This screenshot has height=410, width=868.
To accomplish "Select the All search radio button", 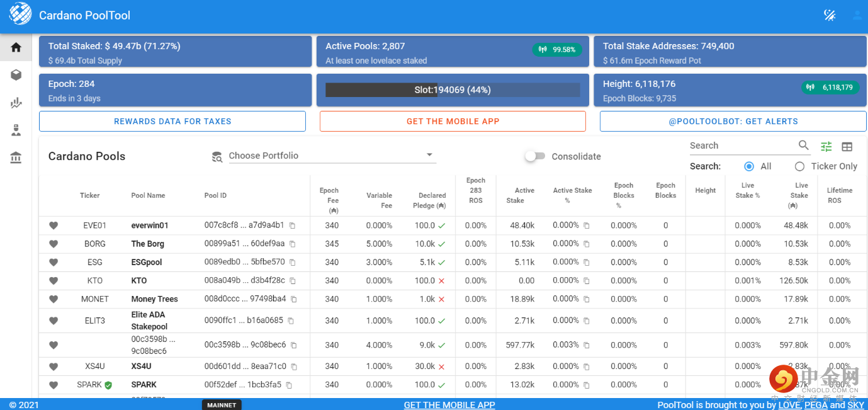I will coord(749,166).
